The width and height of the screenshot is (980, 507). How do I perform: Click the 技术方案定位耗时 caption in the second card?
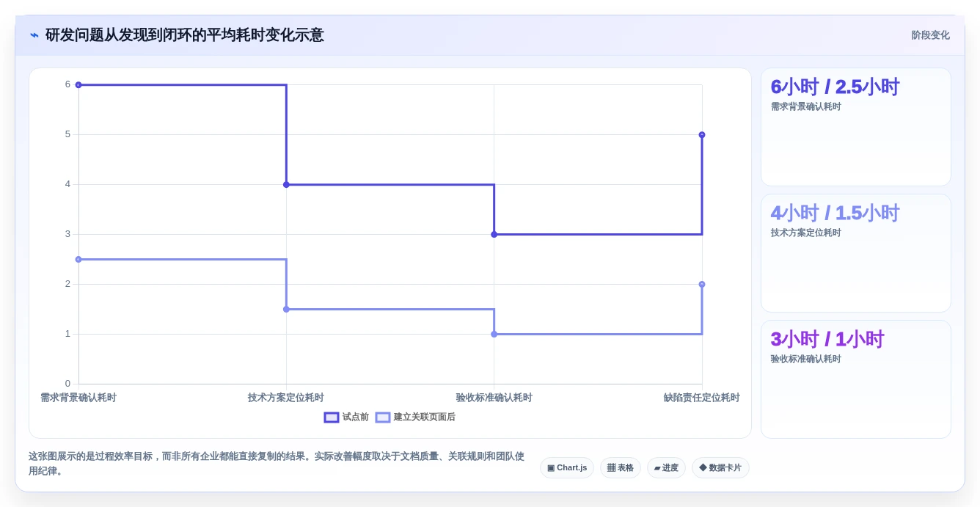806,233
